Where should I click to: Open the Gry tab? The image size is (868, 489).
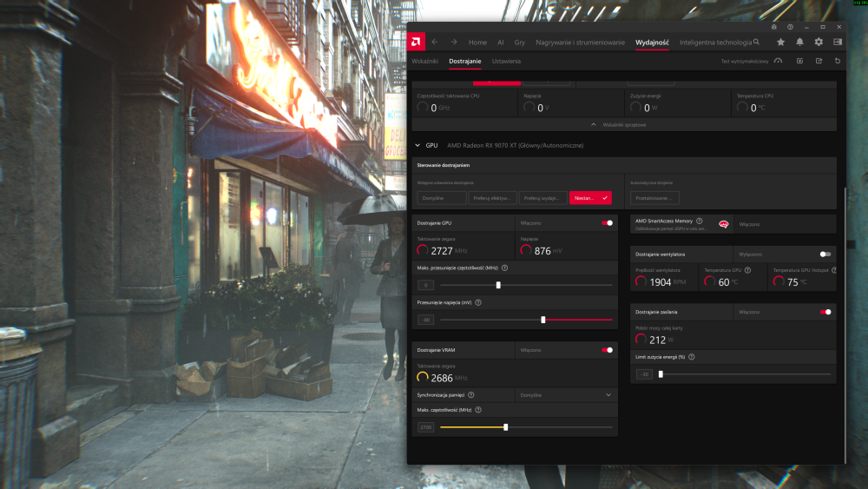tap(519, 42)
